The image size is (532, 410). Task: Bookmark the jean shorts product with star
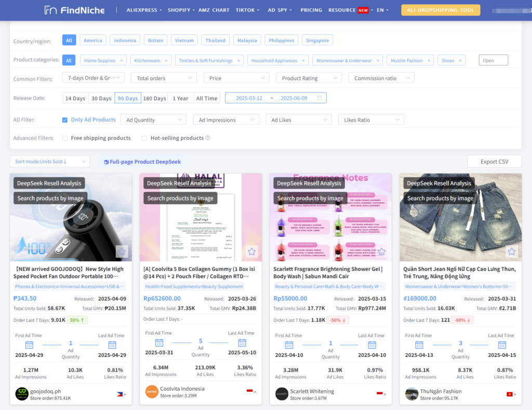pyautogui.click(x=512, y=252)
